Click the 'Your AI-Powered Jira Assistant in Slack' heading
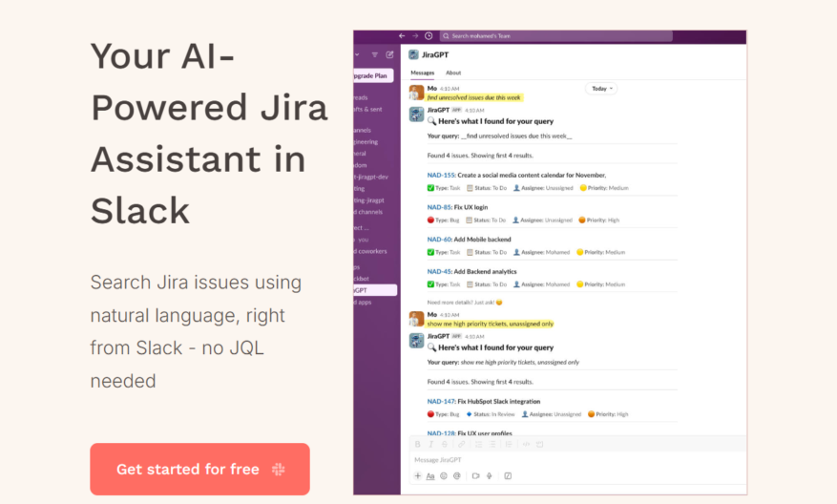 209,134
